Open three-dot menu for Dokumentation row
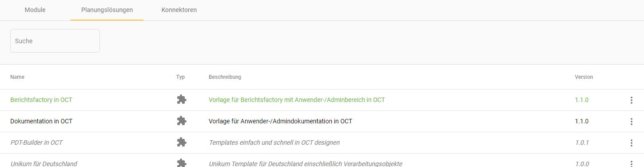Viewport: 644px width, 167px height. click(x=631, y=122)
